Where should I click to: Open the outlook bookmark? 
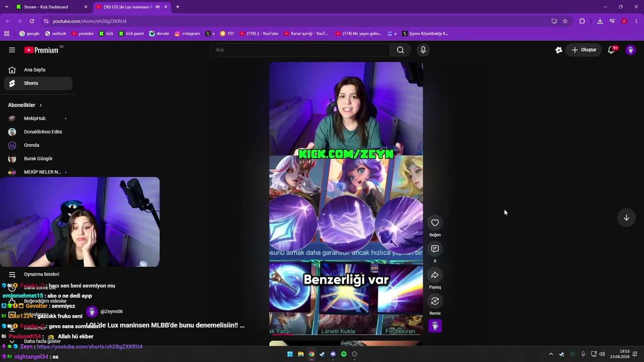tap(55, 34)
